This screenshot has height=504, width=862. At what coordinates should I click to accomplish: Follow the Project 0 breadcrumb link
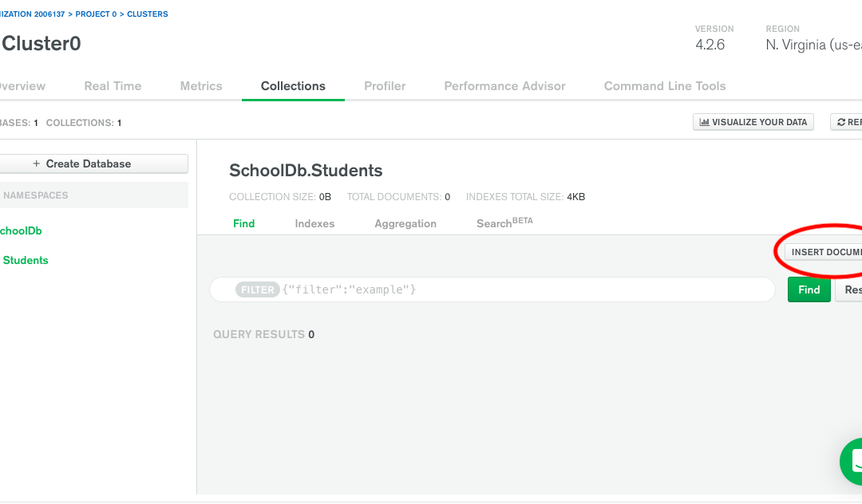point(95,14)
